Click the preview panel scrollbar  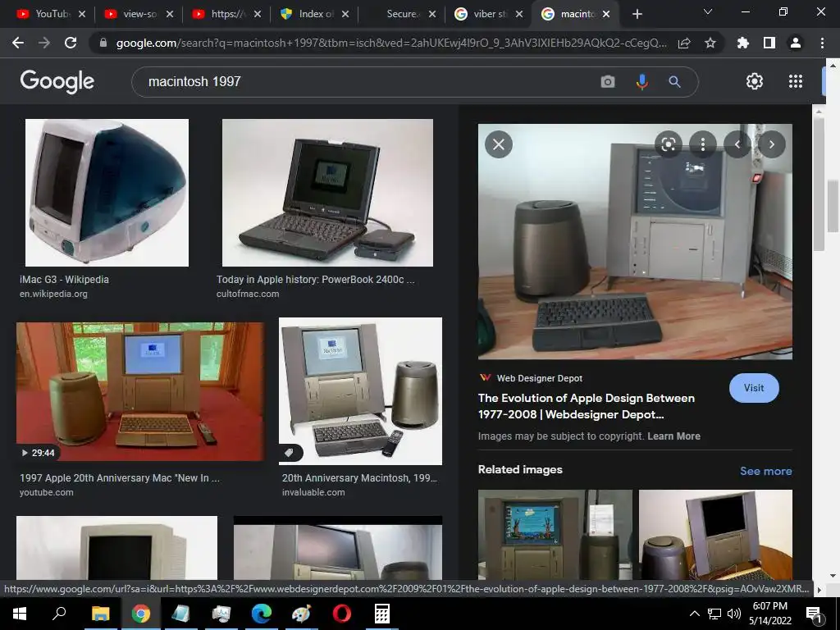(x=818, y=182)
